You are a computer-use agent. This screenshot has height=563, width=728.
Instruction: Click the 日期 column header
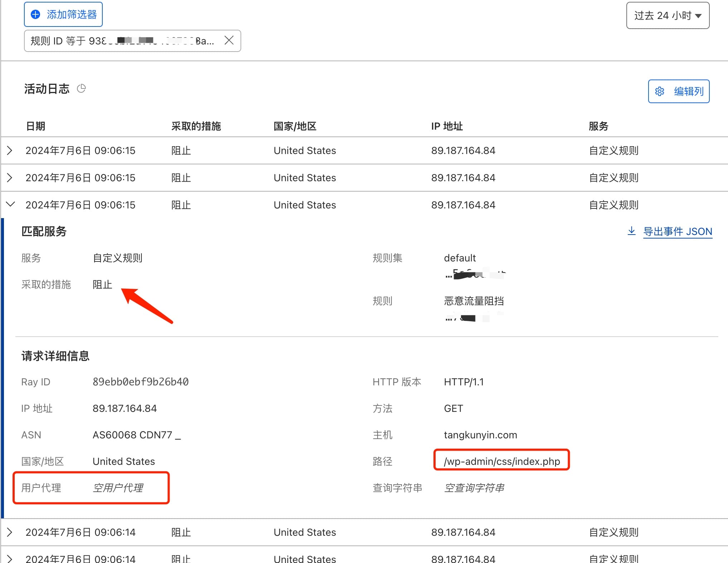pos(36,126)
